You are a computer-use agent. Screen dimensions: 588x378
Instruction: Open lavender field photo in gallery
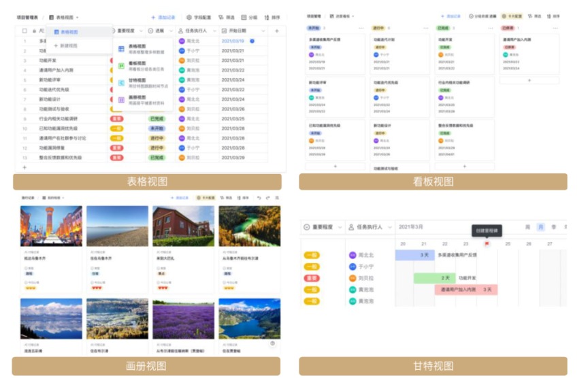(183, 319)
